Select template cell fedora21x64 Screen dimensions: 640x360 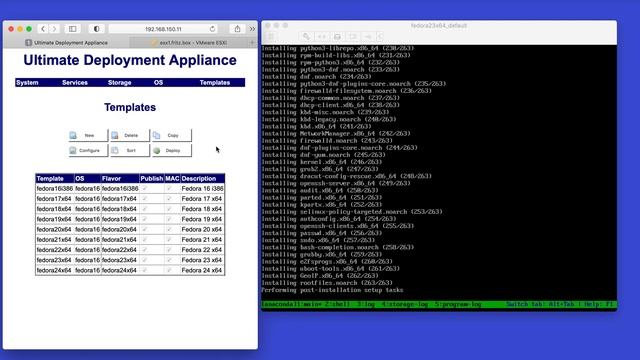point(55,240)
